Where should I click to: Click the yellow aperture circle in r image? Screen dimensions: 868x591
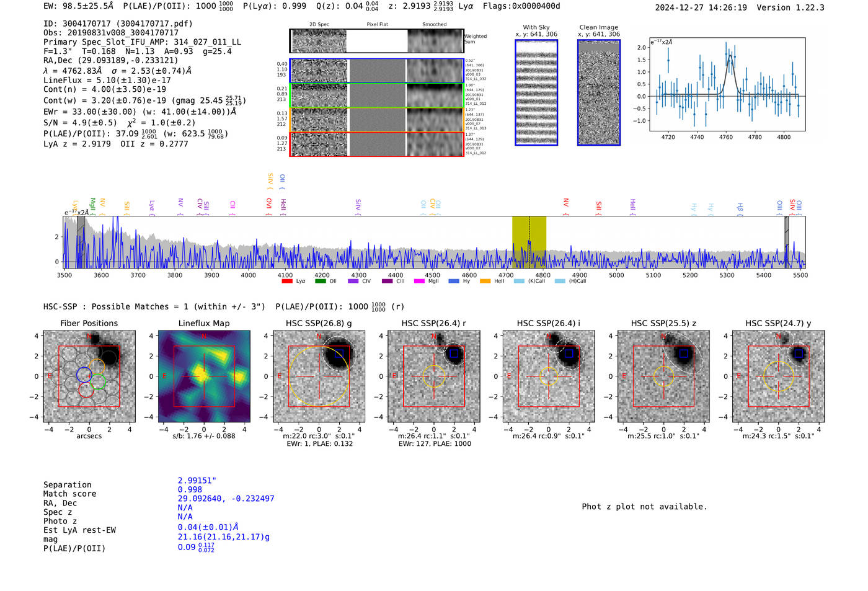pyautogui.click(x=434, y=376)
